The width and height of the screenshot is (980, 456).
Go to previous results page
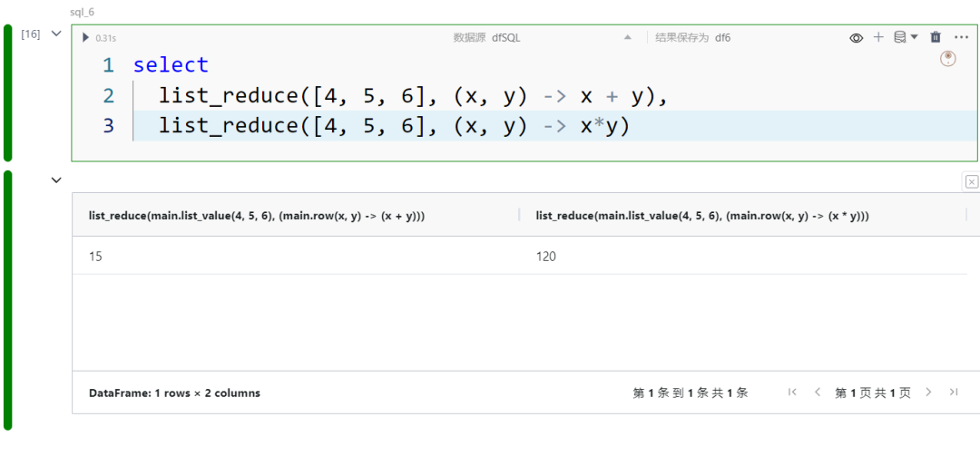(818, 393)
